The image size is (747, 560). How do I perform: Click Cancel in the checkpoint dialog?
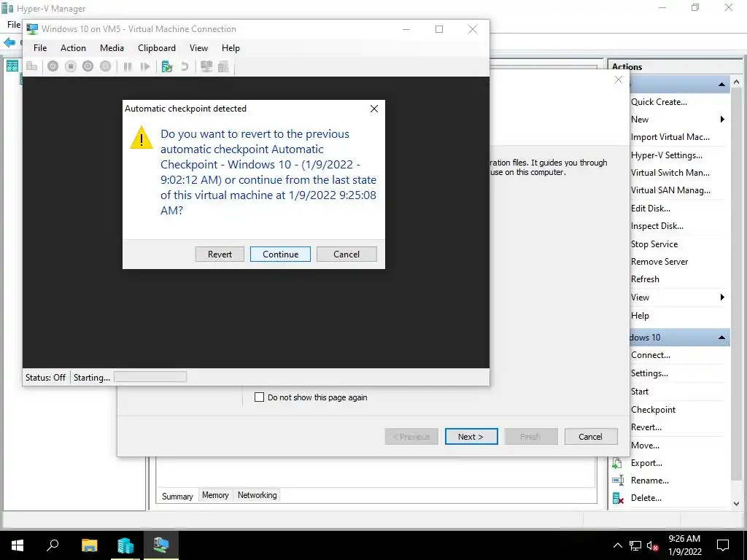pyautogui.click(x=347, y=254)
